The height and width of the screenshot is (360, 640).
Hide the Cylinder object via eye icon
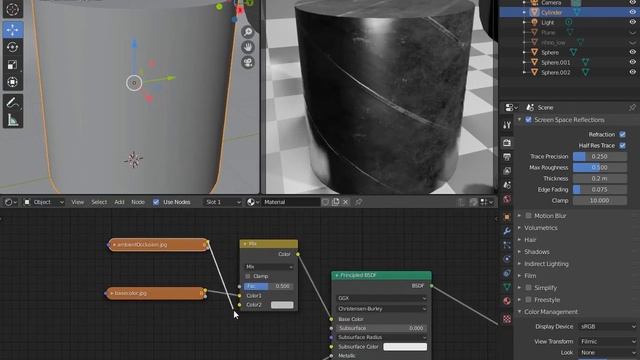[x=632, y=12]
